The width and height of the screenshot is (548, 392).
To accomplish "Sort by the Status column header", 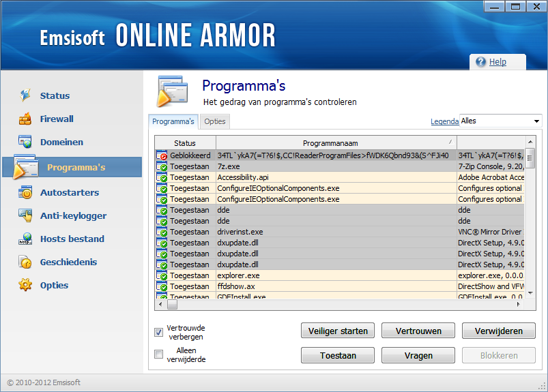I will point(185,143).
